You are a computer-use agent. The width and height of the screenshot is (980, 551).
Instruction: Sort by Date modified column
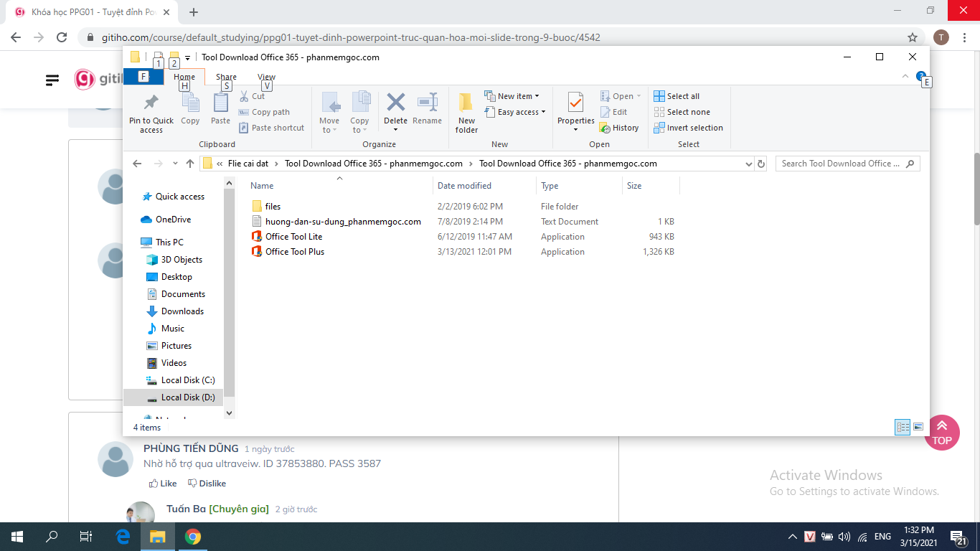[x=484, y=186]
